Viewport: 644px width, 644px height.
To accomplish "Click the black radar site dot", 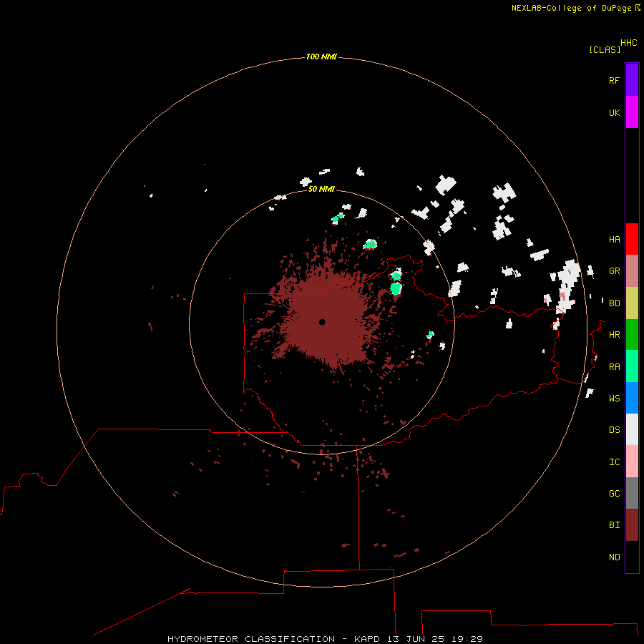I will (x=322, y=322).
